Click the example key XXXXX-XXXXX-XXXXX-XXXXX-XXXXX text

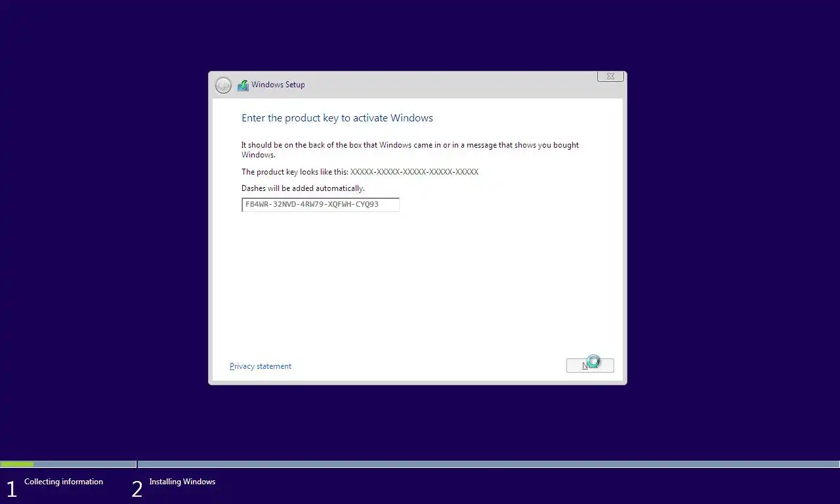[414, 172]
